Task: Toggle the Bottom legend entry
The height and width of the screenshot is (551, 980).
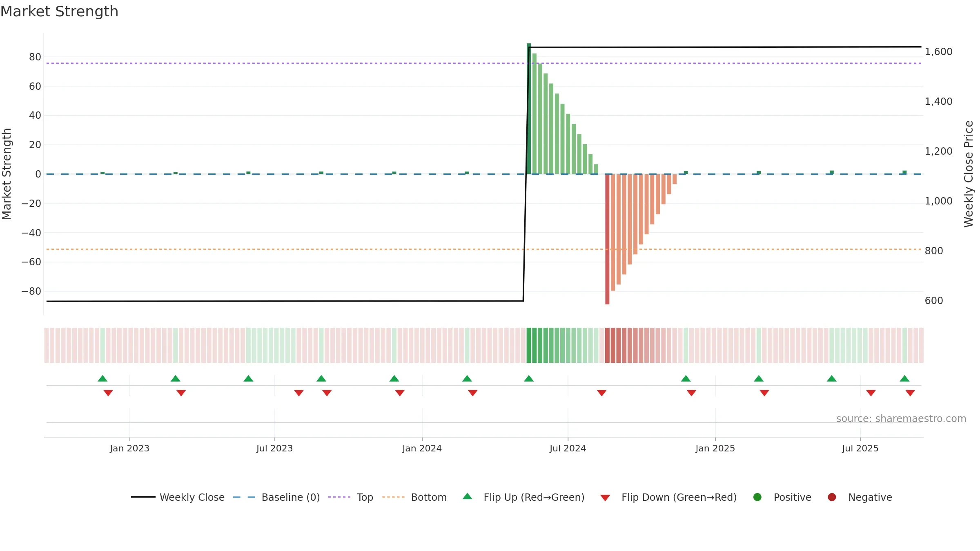Action: point(414,497)
